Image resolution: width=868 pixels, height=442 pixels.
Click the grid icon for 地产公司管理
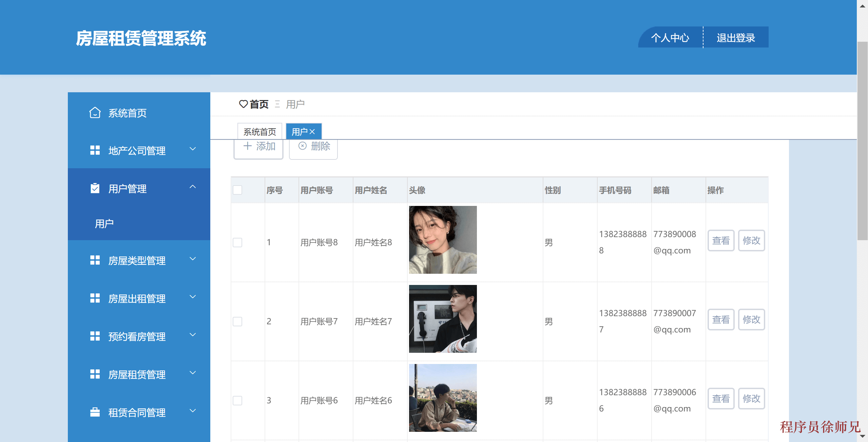click(x=95, y=150)
